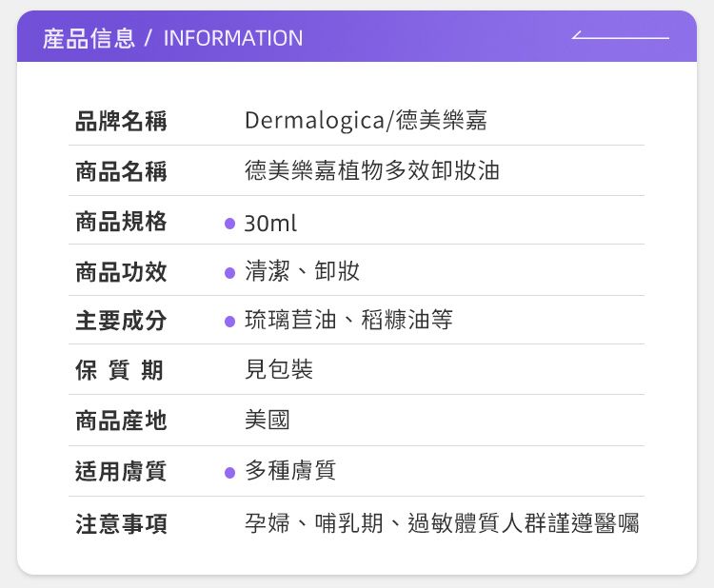Click the 見包裝 shelf life value
Screen dimensions: 714x588
click(278, 369)
